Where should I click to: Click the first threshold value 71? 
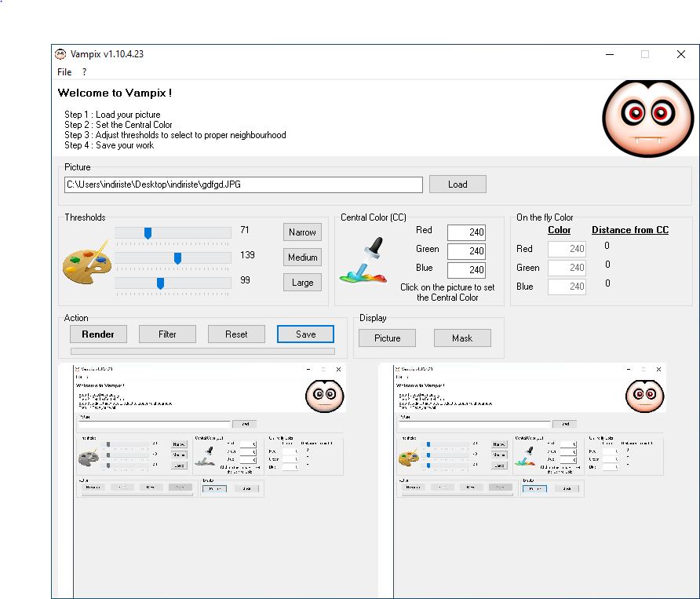tap(244, 230)
